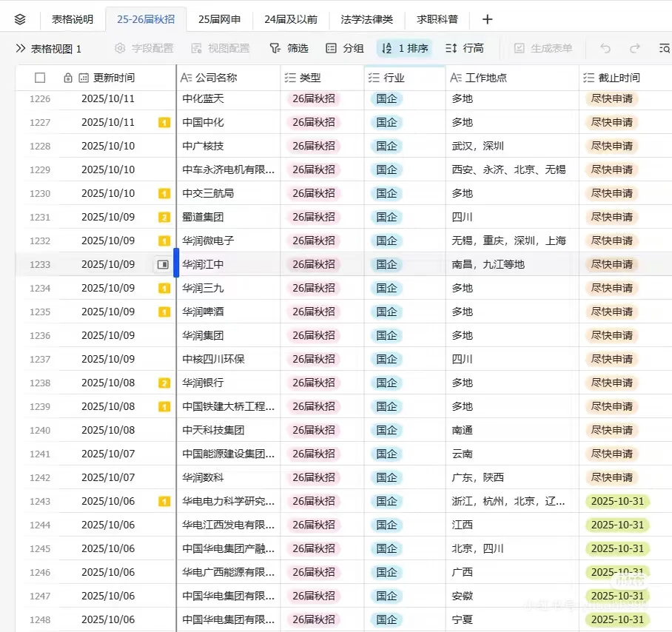Click 26届秋招 tag in 中化蓝天 row
The image size is (672, 632).
(314, 99)
